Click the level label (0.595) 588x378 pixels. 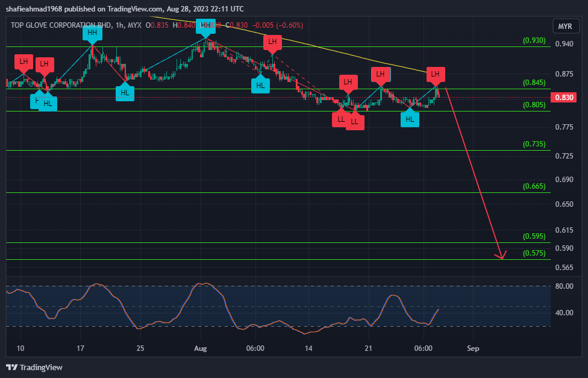pos(534,236)
